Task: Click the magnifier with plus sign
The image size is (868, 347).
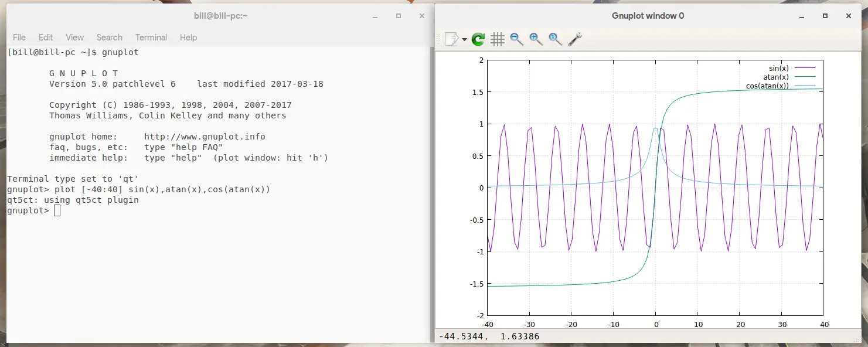Action: coord(536,39)
